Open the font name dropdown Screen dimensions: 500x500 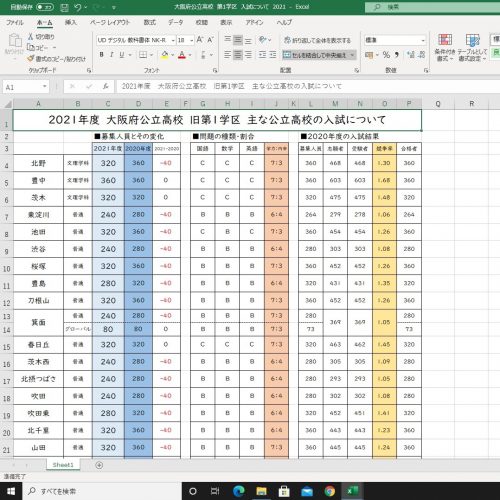pos(173,40)
